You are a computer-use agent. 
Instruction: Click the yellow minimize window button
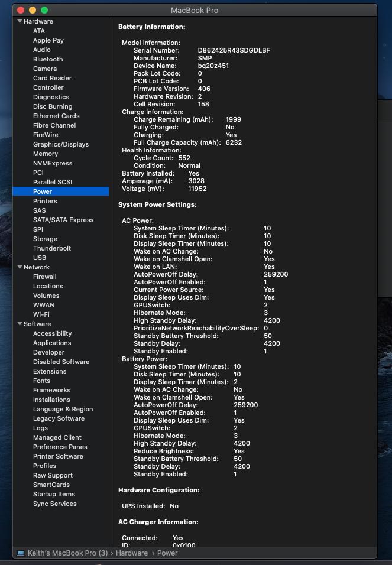pos(33,10)
